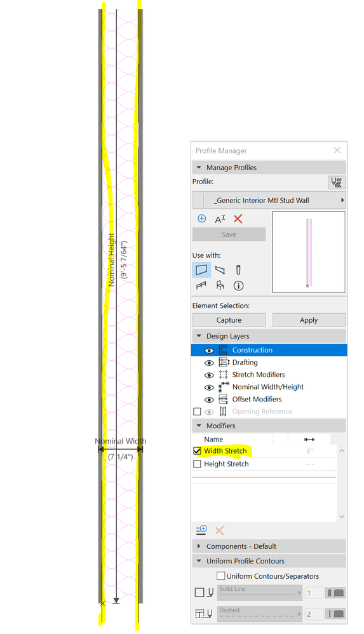The image size is (364, 634).
Task: Click the rename profile icon
Action: coord(220,219)
